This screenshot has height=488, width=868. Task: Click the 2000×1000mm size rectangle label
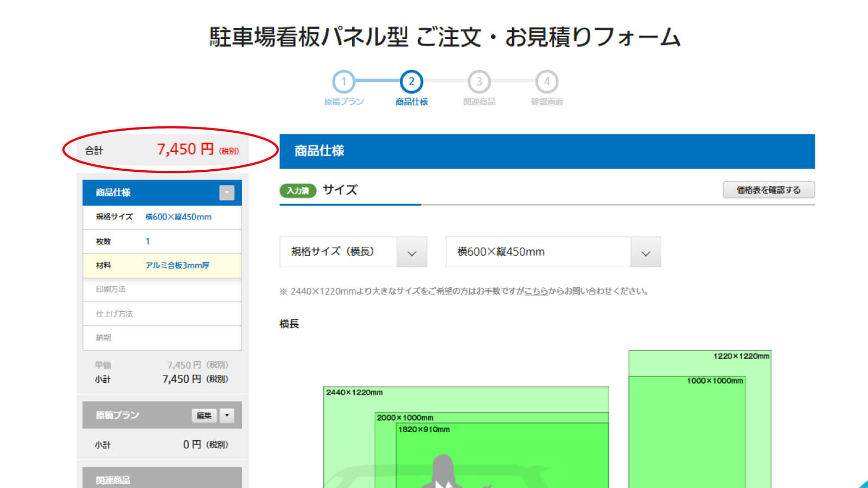click(x=405, y=418)
